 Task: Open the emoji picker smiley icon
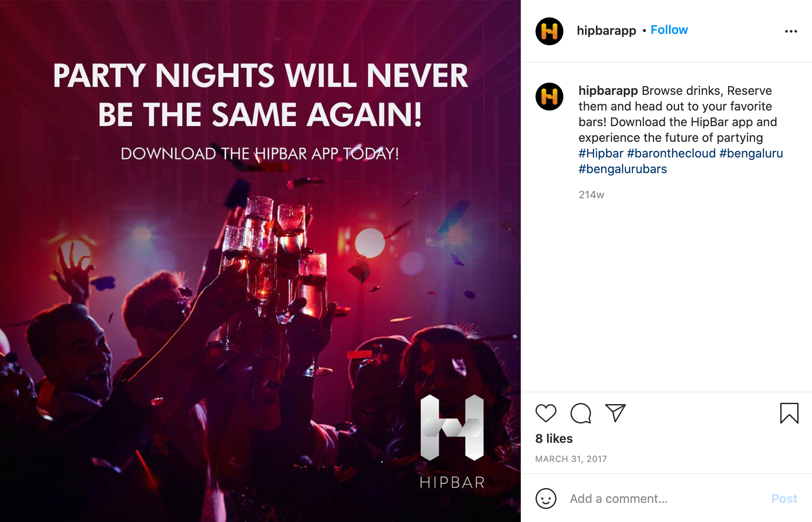(x=546, y=499)
